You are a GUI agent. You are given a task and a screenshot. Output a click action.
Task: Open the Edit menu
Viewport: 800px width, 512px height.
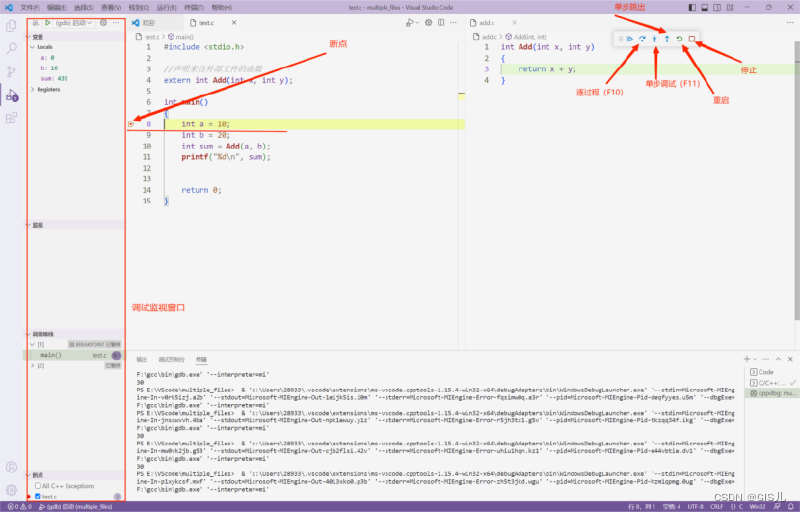click(x=57, y=8)
